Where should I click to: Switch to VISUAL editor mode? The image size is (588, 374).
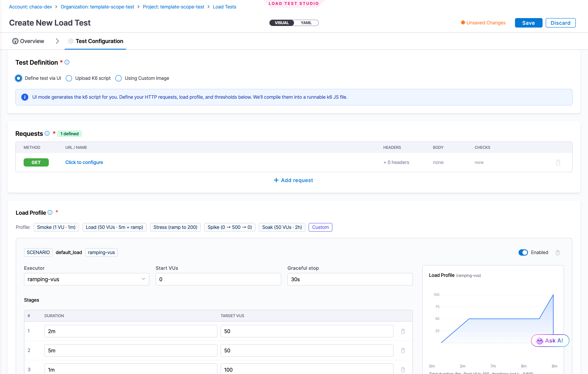282,23
